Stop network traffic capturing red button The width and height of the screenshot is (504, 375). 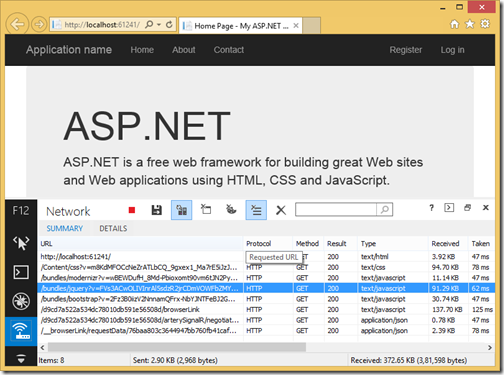coord(132,210)
